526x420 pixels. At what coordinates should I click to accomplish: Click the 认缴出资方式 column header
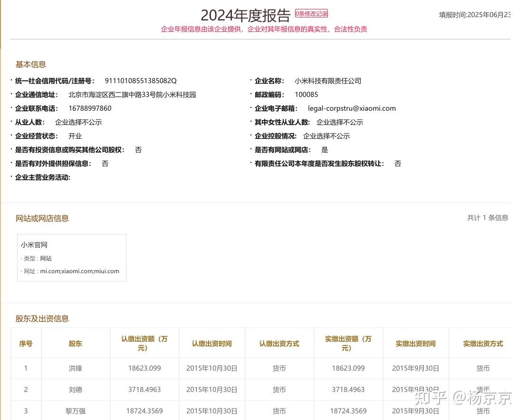point(279,344)
